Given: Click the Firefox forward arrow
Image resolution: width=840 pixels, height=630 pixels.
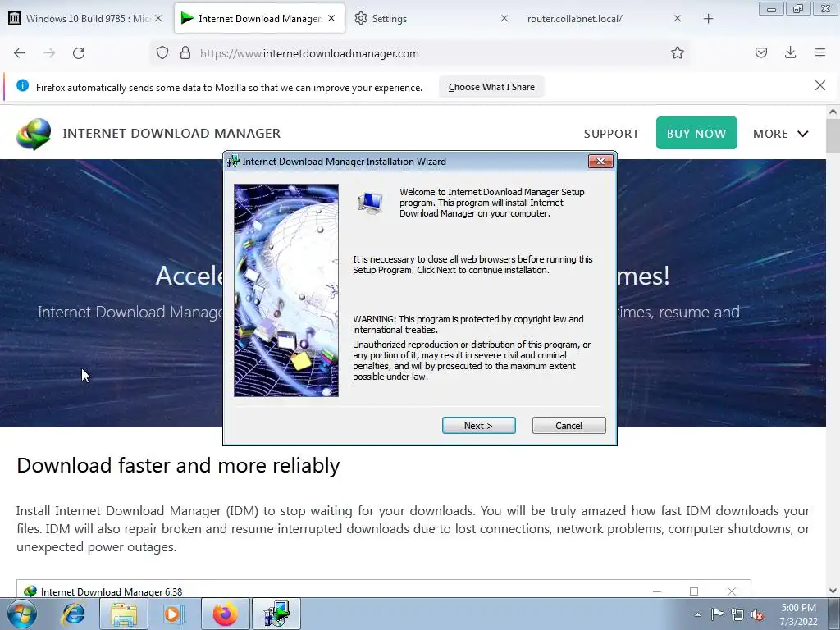Looking at the screenshot, I should [49, 53].
